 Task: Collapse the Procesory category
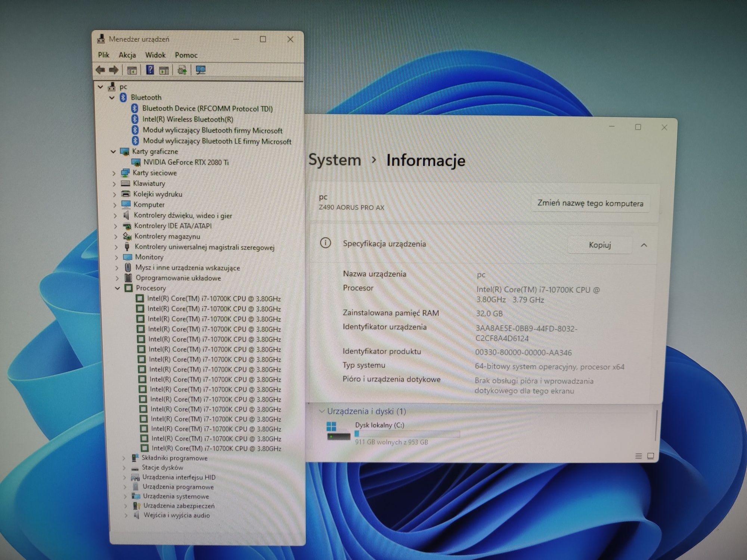click(x=117, y=288)
